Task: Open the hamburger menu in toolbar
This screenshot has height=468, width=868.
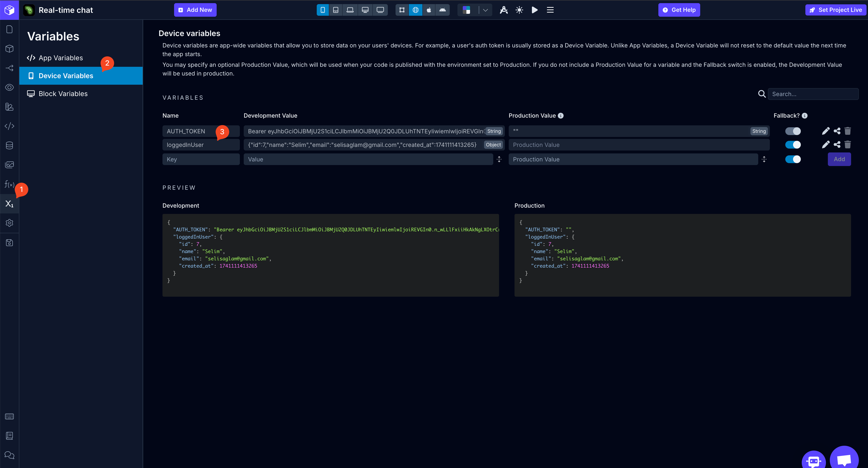Action: (x=550, y=10)
